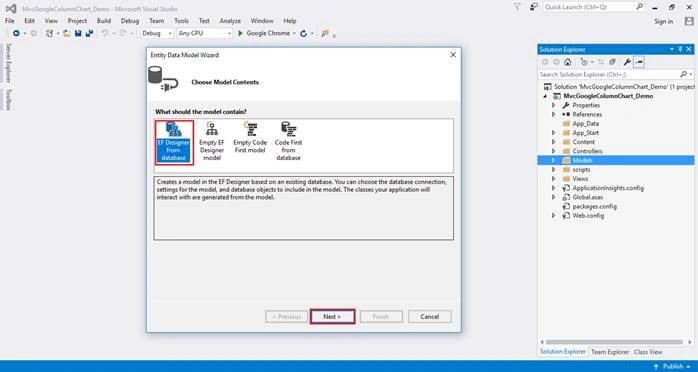
Task: Click the Refresh browser toolbar icon
Action: click(x=304, y=33)
